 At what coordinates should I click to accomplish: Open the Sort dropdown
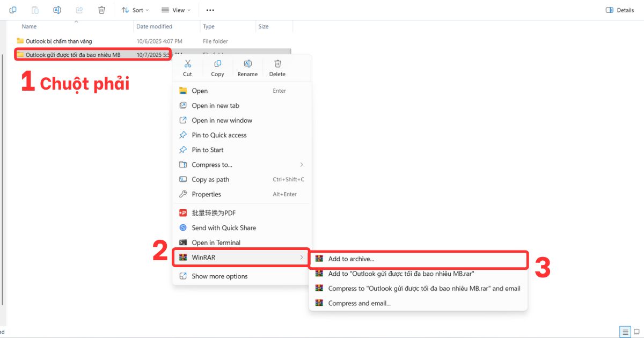click(x=135, y=10)
